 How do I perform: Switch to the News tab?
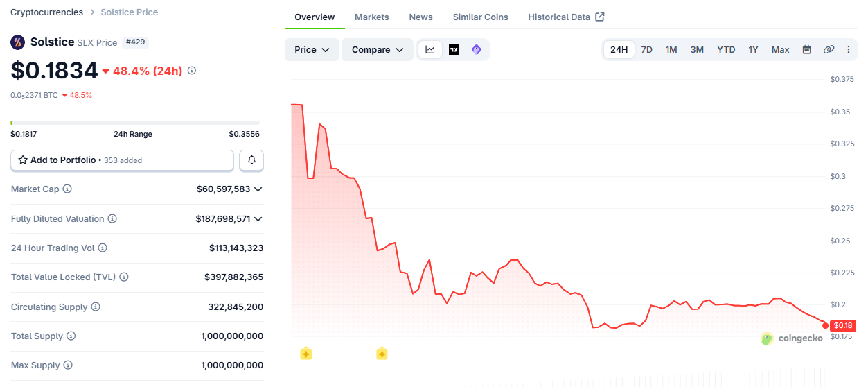coord(420,17)
